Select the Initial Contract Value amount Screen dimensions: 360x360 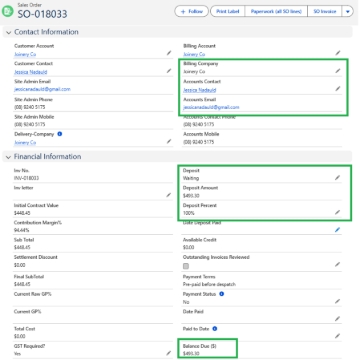tap(22, 213)
